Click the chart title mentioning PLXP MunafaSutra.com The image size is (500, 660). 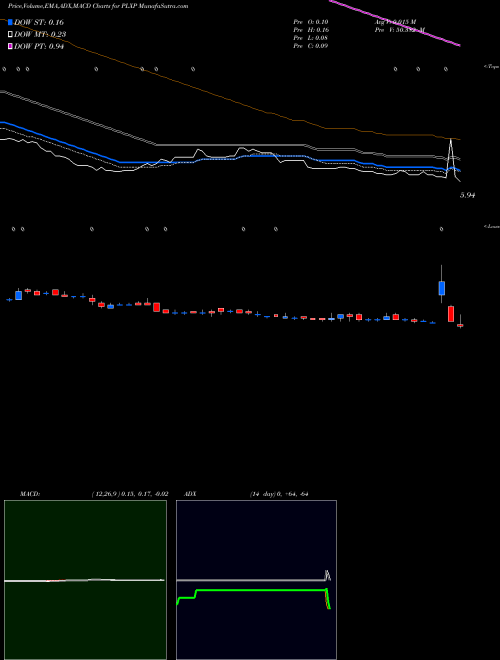pos(98,6)
